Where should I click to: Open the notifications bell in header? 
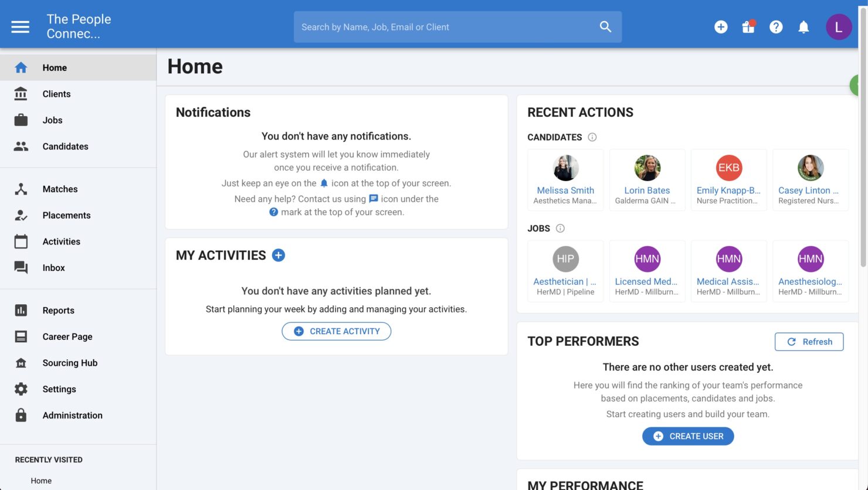[x=803, y=27]
